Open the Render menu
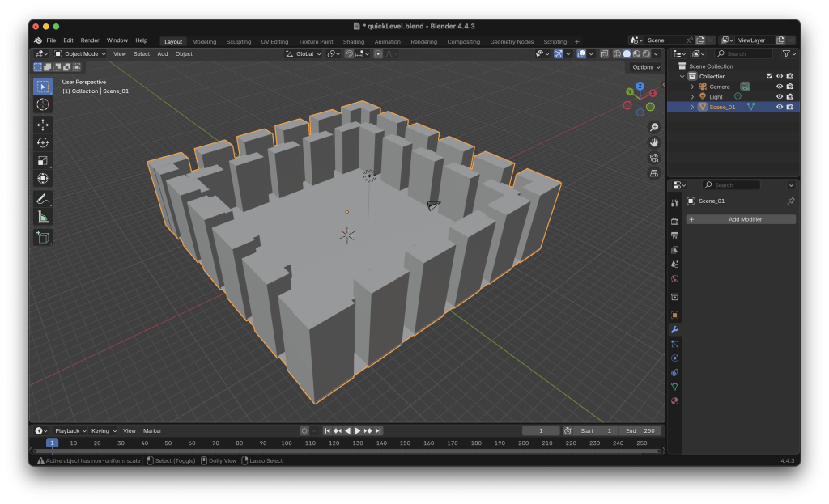Screen dimensions: 829x504 coord(90,40)
